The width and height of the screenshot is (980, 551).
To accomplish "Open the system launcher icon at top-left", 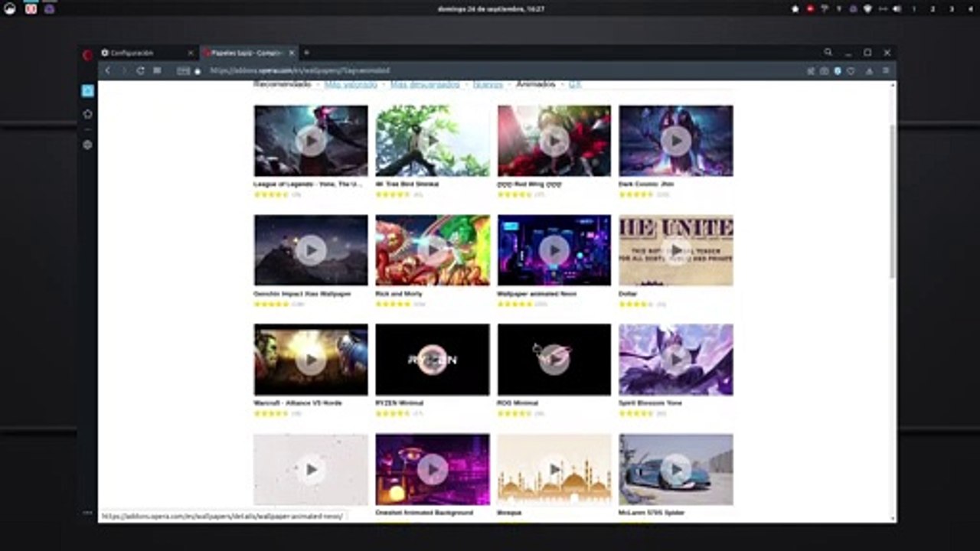I will coord(10,9).
